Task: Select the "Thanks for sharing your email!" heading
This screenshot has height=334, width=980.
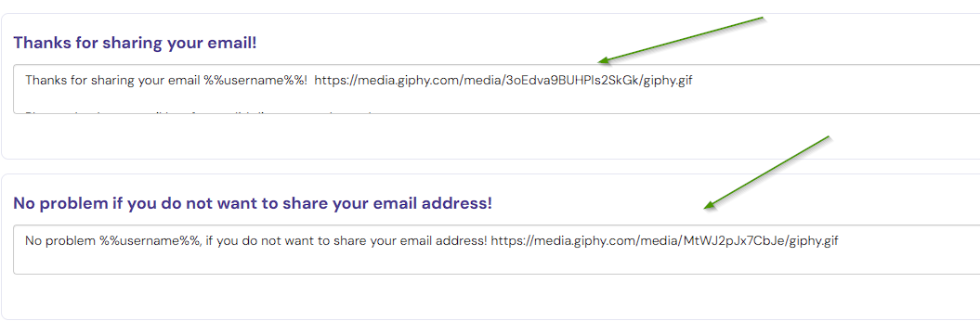Action: [x=135, y=43]
